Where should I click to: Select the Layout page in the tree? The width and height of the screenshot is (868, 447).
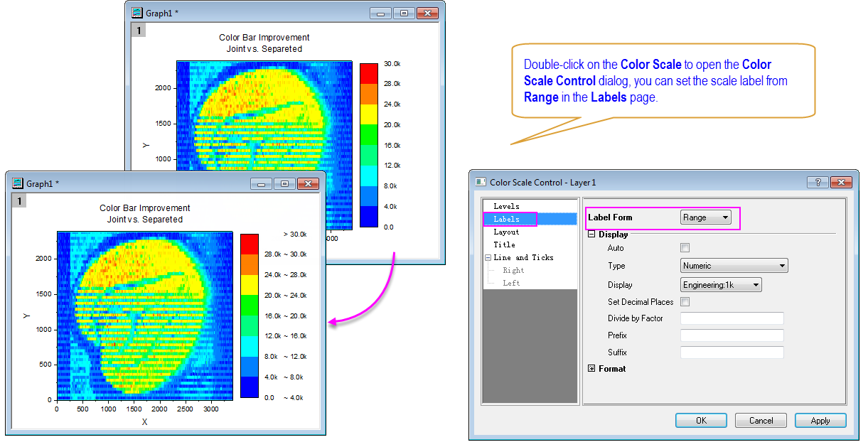point(506,232)
